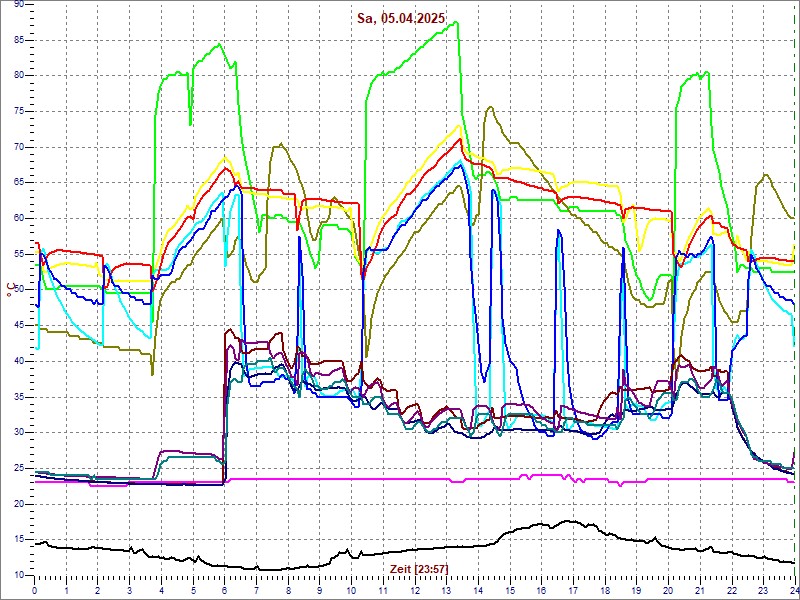Viewport: 800px width, 600px height.
Task: Click the olive curve peak after hour 14
Action: (488, 108)
